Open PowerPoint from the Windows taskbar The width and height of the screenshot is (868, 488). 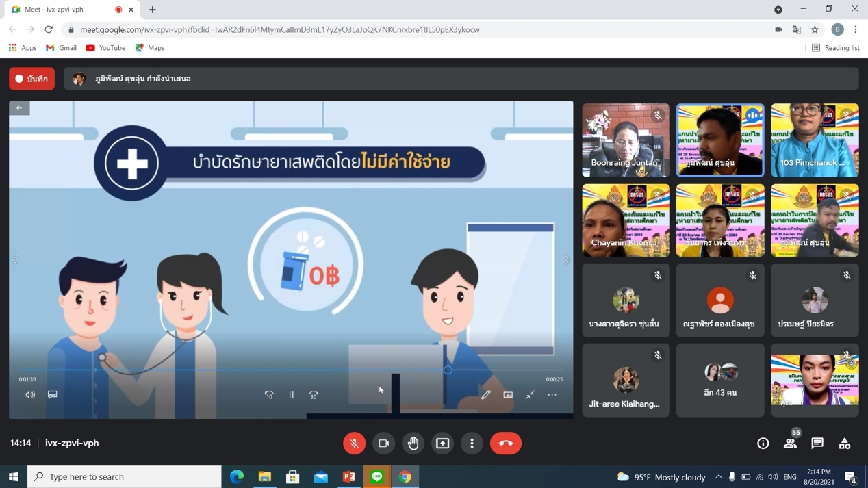tap(348, 477)
